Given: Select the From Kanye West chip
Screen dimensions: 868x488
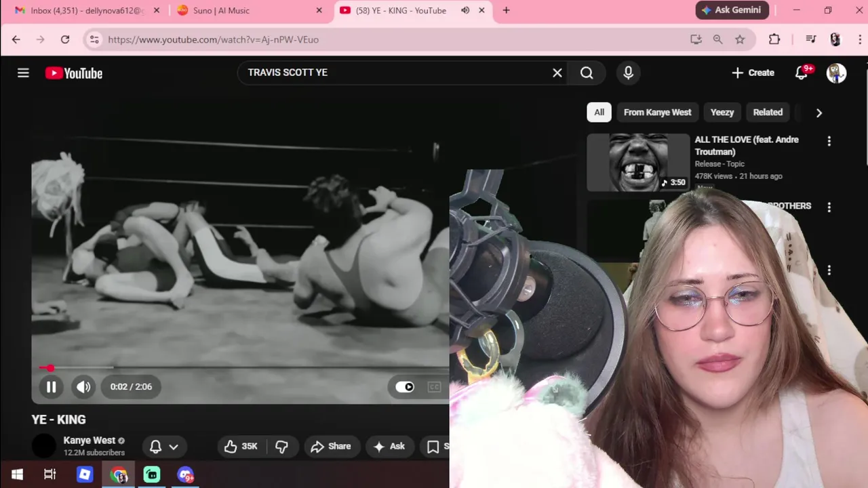Looking at the screenshot, I should pyautogui.click(x=658, y=113).
